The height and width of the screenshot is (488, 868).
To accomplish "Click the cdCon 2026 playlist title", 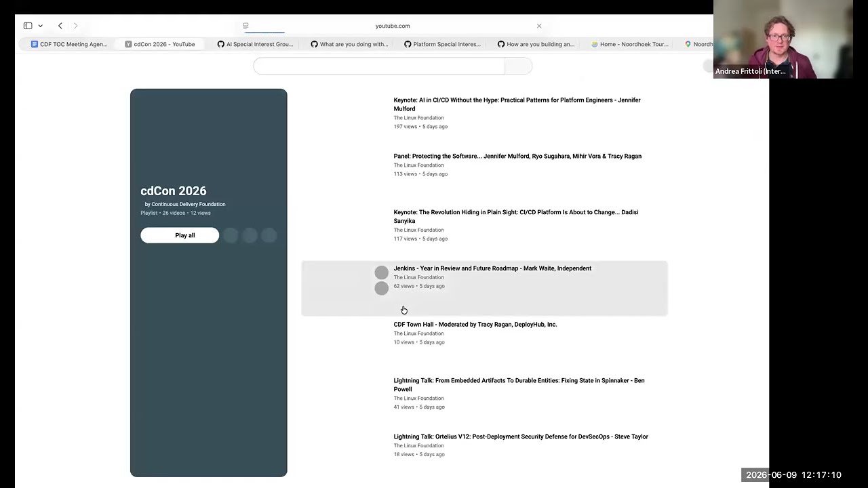I will (174, 191).
